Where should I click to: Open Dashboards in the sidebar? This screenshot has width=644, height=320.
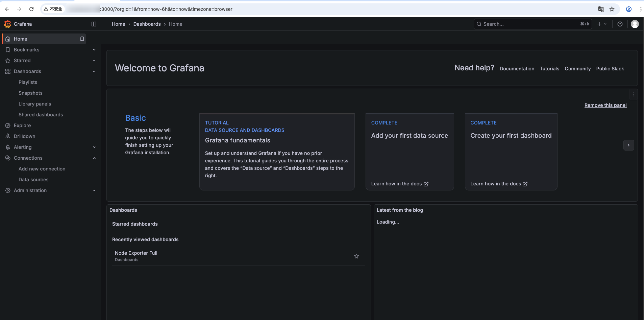[27, 71]
